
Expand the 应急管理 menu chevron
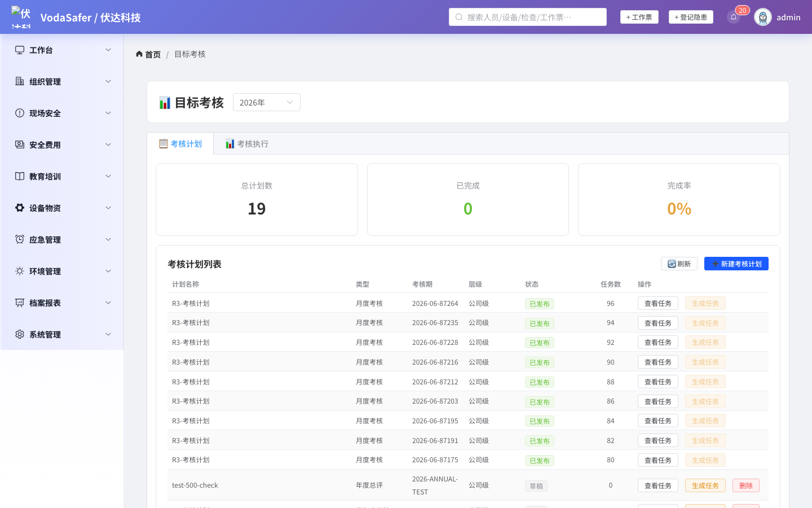[108, 239]
